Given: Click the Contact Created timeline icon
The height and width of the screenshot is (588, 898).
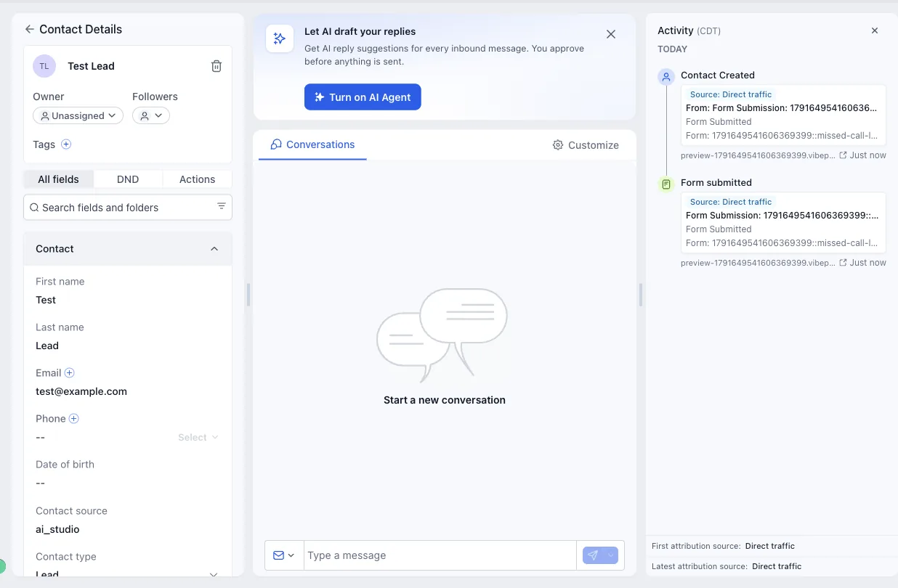Looking at the screenshot, I should pos(666,77).
